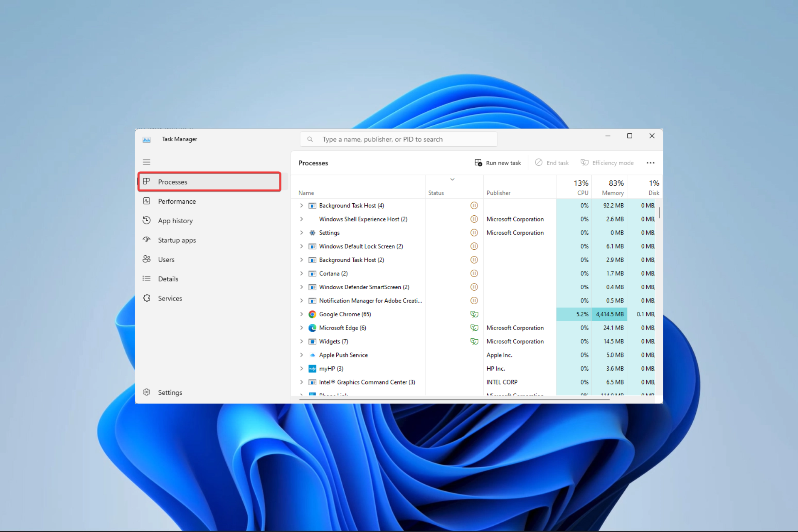Click the Widgets process icon
The width and height of the screenshot is (798, 532).
(312, 342)
